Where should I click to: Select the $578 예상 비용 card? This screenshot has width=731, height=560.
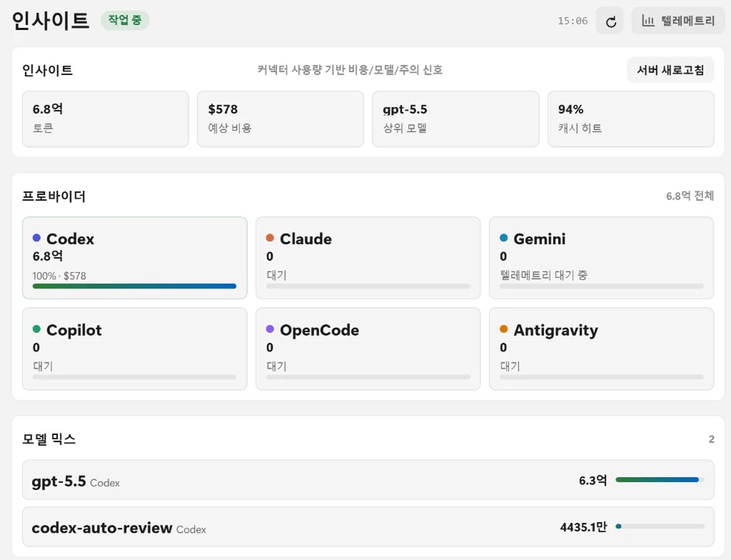point(280,119)
